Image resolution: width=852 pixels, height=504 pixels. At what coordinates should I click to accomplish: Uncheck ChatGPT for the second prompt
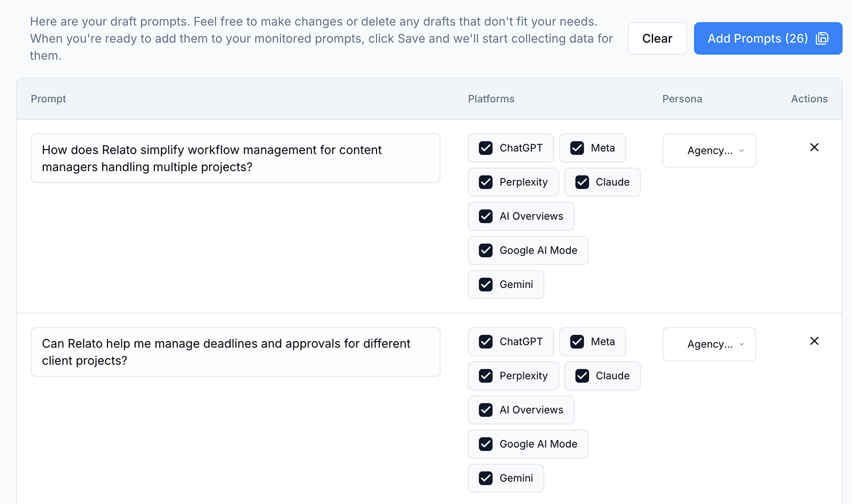[486, 342]
